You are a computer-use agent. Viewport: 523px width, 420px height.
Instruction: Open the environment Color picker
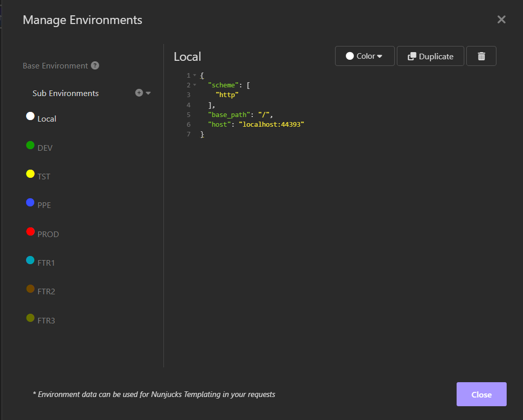point(364,56)
